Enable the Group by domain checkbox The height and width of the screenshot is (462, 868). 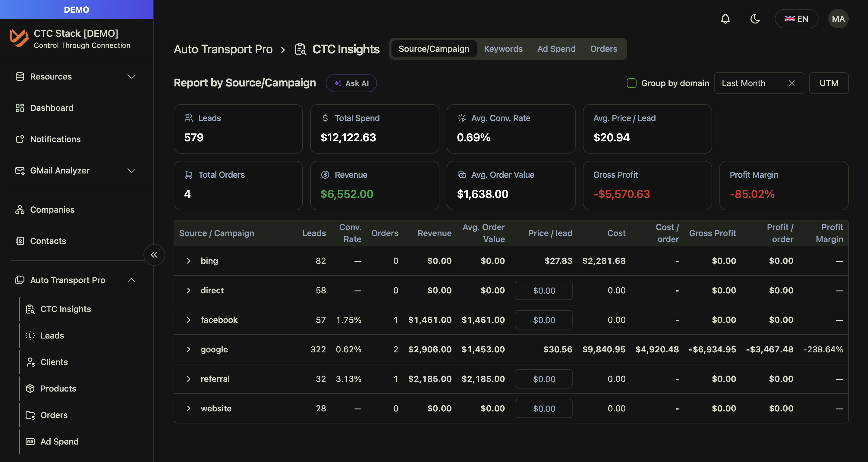pyautogui.click(x=631, y=83)
